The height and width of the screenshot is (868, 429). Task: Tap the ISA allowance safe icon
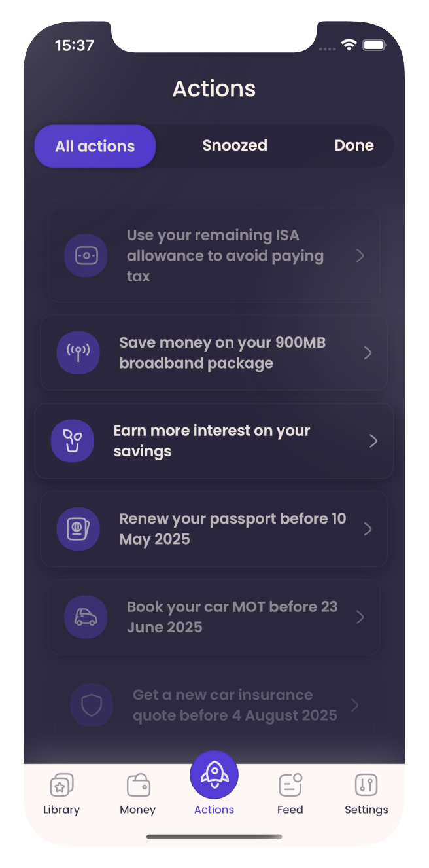(x=86, y=255)
